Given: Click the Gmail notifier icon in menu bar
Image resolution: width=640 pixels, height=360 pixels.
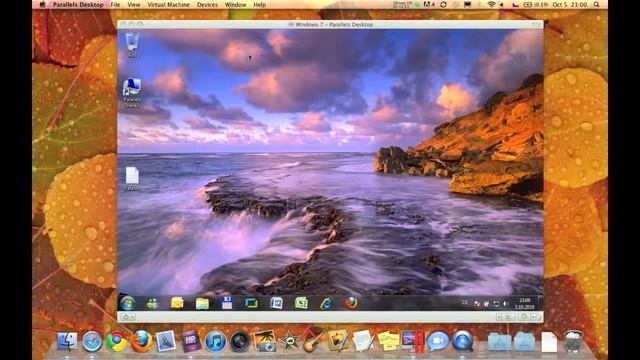Looking at the screenshot, I should [x=429, y=4].
